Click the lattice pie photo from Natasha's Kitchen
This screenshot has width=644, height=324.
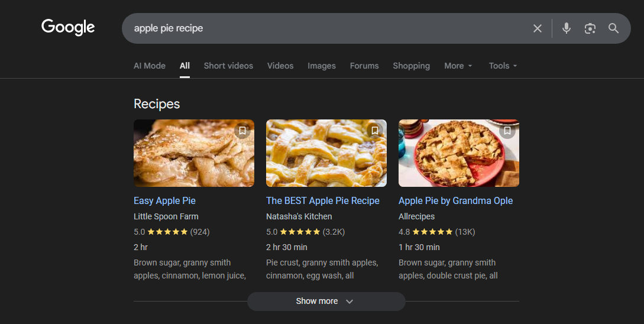coord(326,153)
